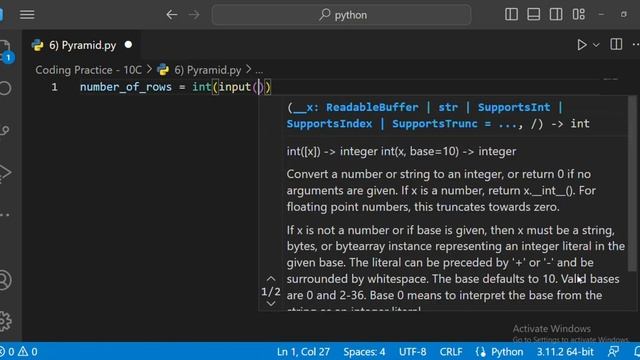Open Explorer in the activity bar
This screenshot has width=640, height=360.
click(x=5, y=51)
